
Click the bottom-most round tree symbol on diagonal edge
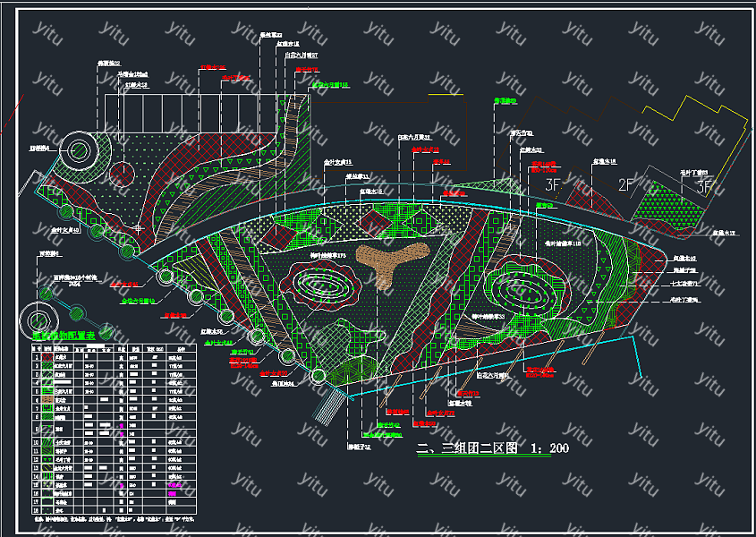pyautogui.click(x=319, y=375)
